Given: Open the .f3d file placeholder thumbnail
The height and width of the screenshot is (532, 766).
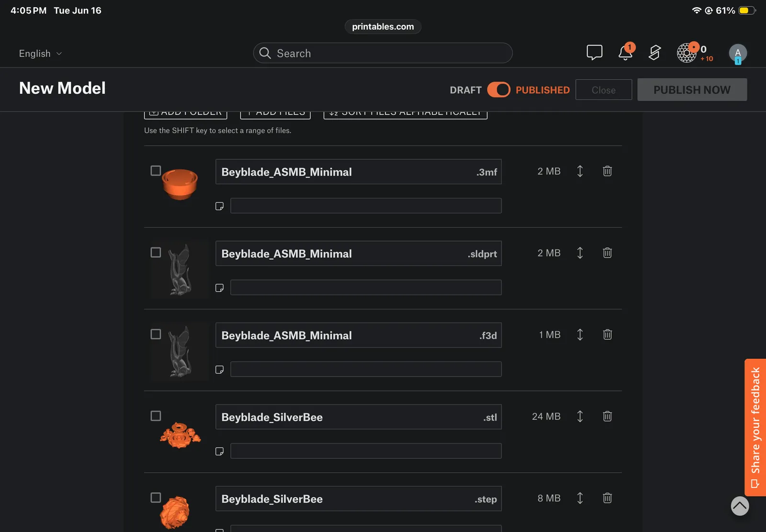Looking at the screenshot, I should click(180, 352).
